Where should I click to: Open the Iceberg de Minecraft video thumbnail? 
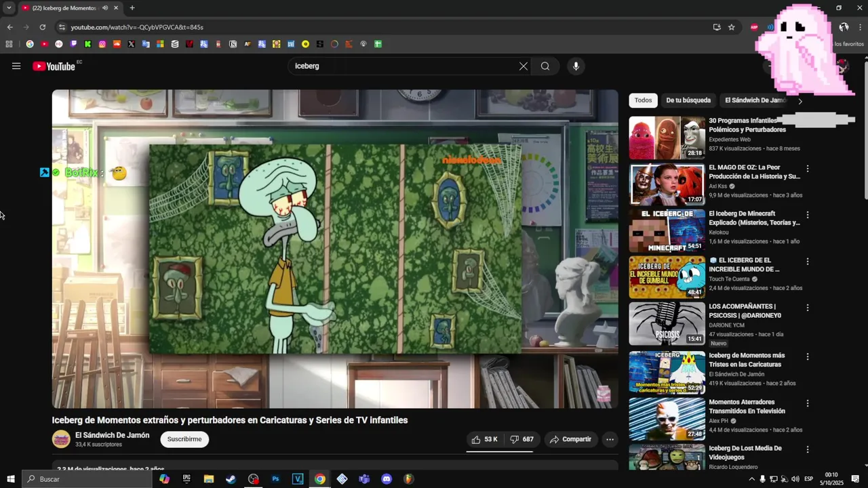667,231
